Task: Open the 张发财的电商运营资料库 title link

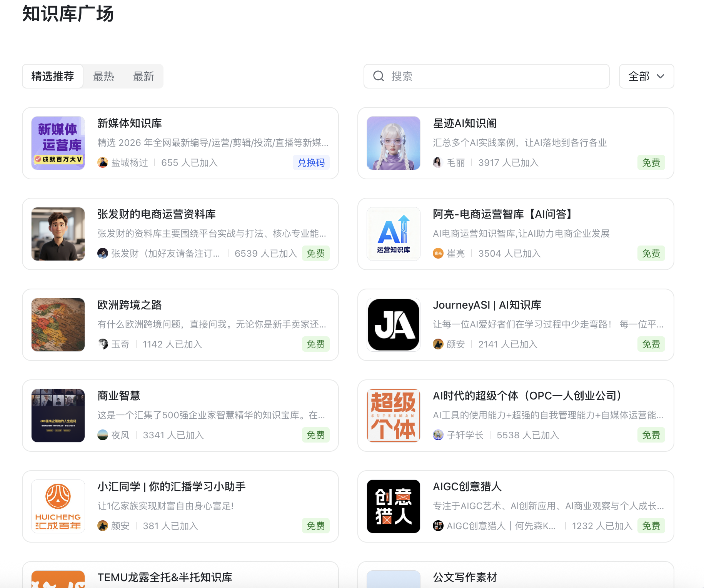Action: point(156,214)
